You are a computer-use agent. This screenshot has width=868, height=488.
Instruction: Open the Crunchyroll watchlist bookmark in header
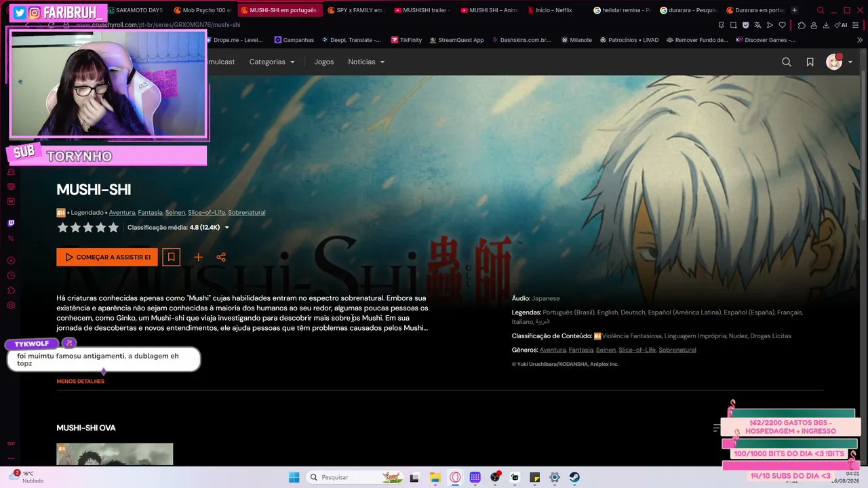pyautogui.click(x=810, y=62)
